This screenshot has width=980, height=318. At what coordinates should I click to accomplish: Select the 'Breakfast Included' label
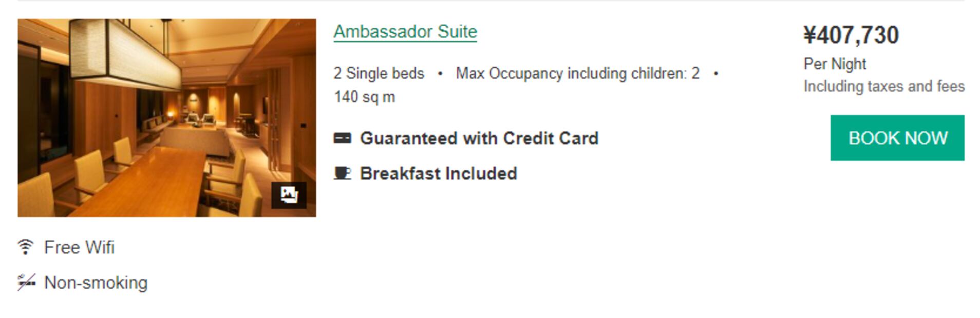pyautogui.click(x=438, y=173)
